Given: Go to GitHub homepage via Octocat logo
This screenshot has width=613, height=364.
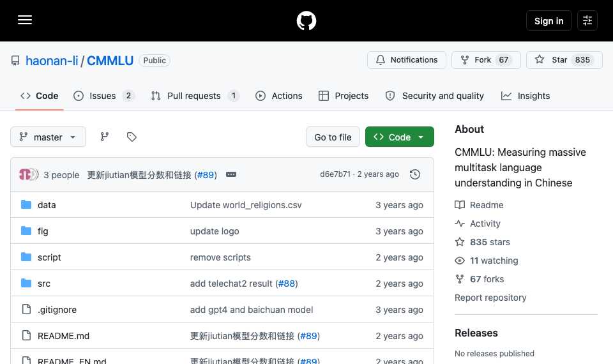Looking at the screenshot, I should pos(306,20).
